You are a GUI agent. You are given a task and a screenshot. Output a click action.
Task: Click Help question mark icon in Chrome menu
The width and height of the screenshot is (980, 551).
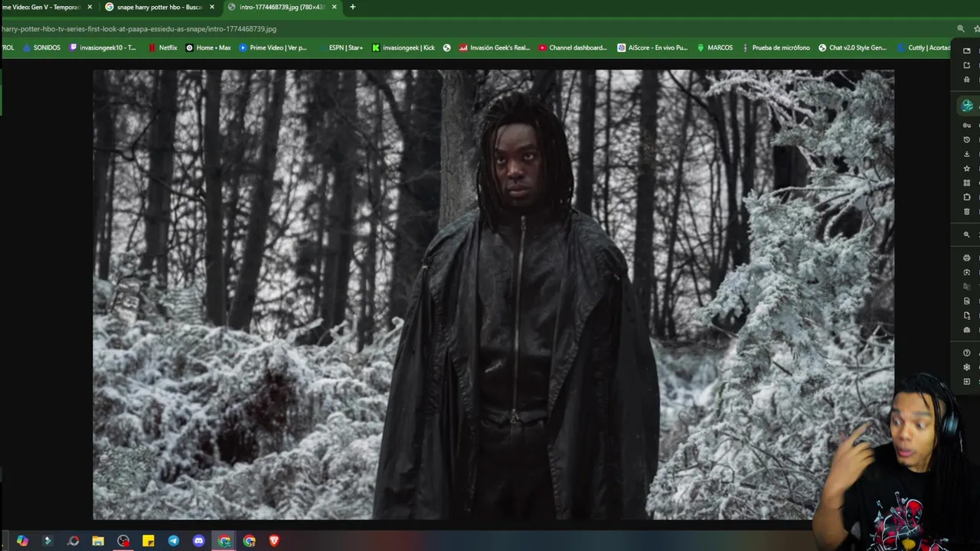coord(967,353)
